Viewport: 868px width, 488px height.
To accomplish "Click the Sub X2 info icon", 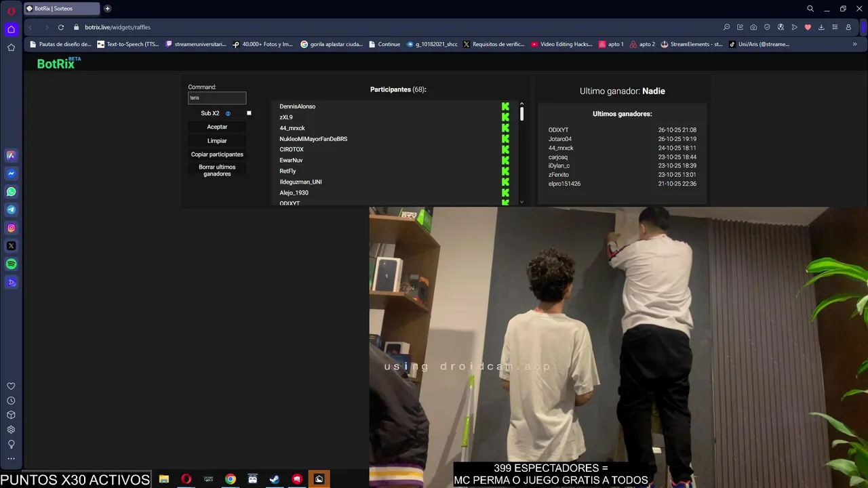I will [x=228, y=114].
